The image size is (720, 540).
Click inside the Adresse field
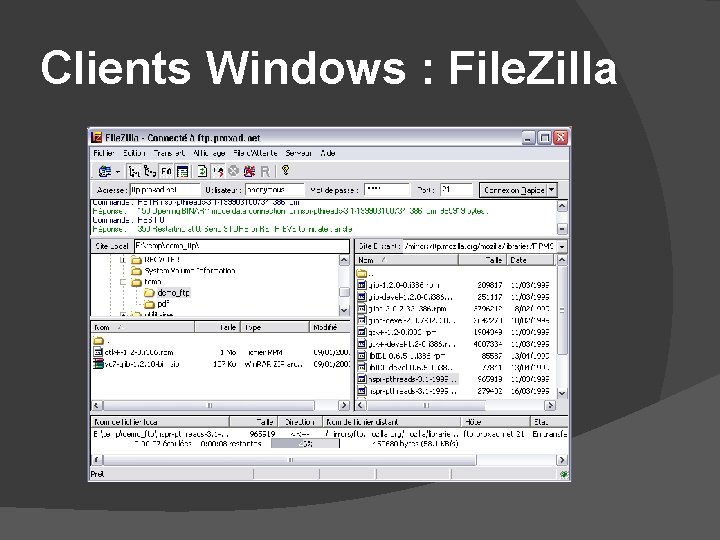[x=165, y=190]
